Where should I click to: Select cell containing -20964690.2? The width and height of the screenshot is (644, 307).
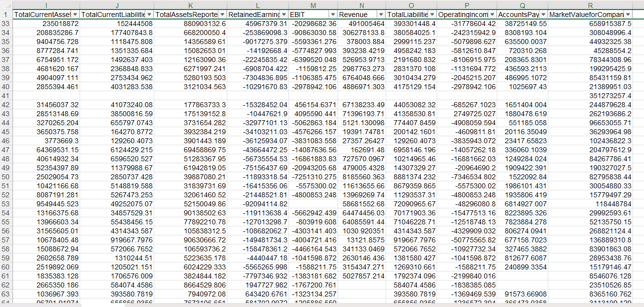[467, 168]
